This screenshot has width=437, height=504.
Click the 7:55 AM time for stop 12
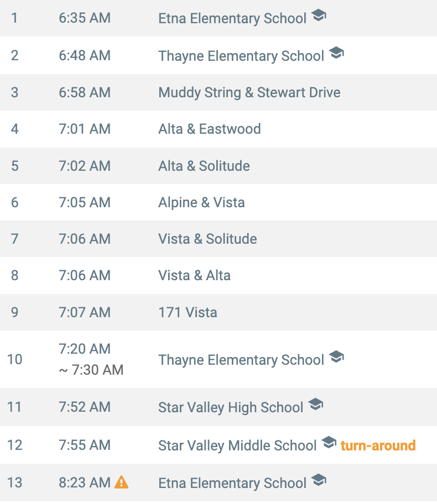[x=85, y=445]
